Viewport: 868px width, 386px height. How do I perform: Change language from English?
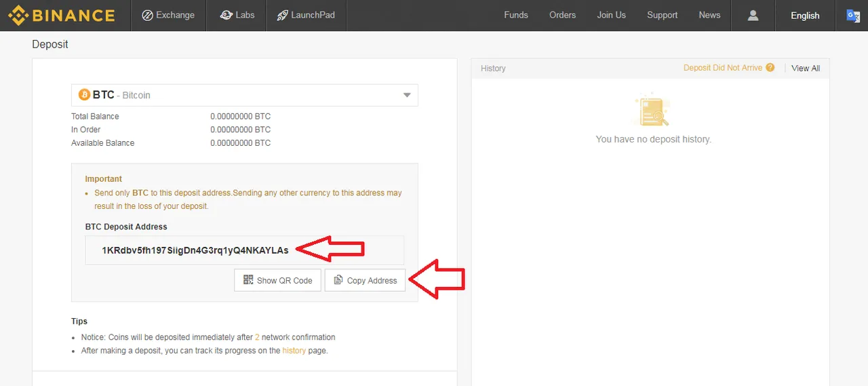tap(805, 16)
